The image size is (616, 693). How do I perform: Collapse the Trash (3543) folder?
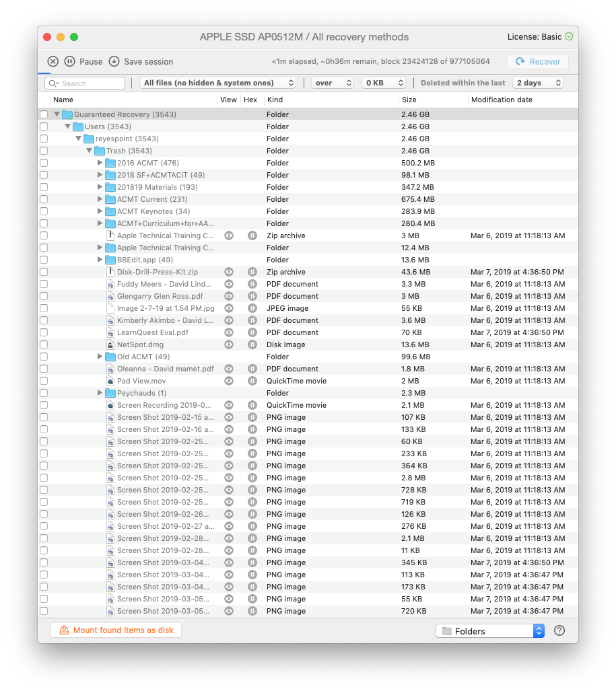tap(90, 151)
